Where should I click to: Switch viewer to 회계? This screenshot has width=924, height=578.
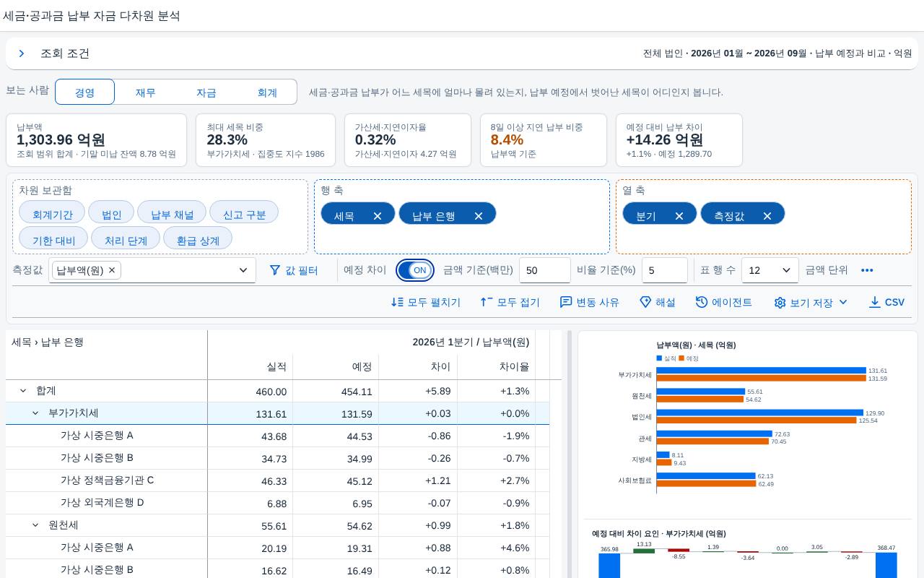click(267, 92)
